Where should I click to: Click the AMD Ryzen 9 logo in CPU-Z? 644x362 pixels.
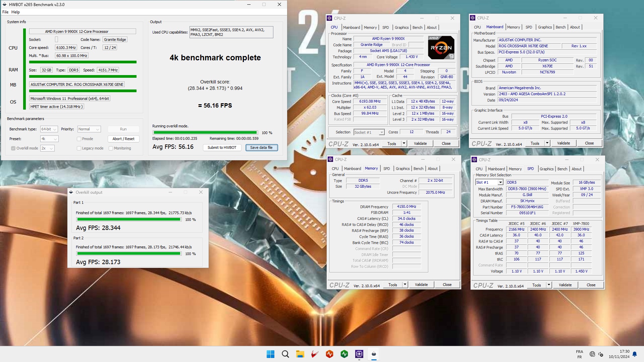[441, 48]
